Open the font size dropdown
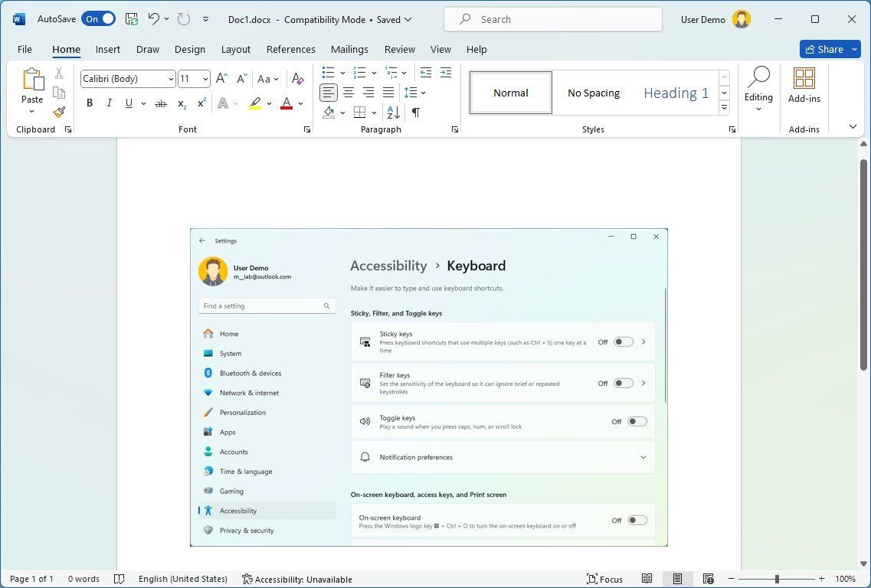 point(205,79)
